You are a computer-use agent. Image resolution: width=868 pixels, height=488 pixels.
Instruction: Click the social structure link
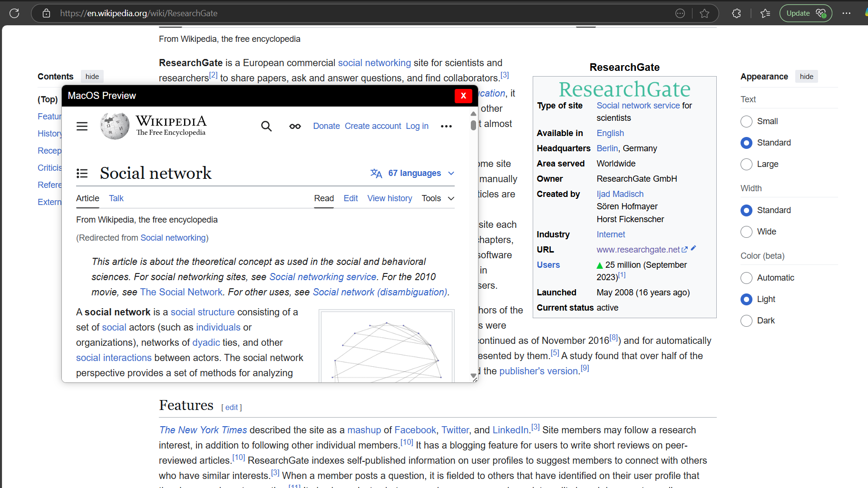[203, 312]
